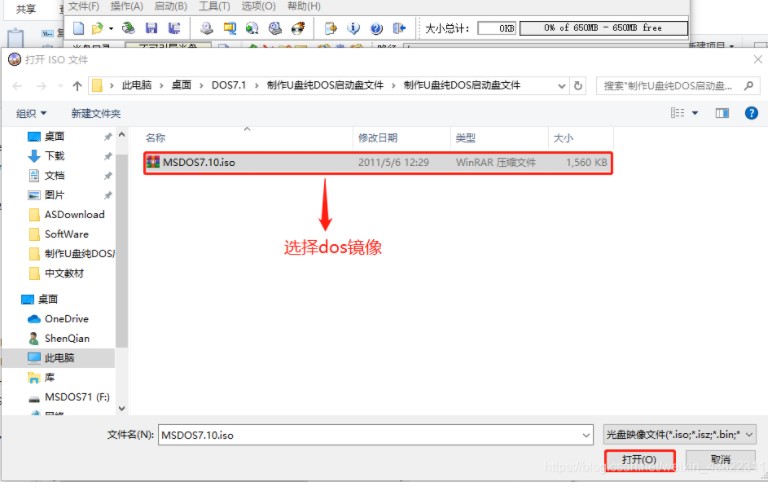Click the help question mark icon in dialog
Screen dimensions: 768x488
click(x=750, y=114)
